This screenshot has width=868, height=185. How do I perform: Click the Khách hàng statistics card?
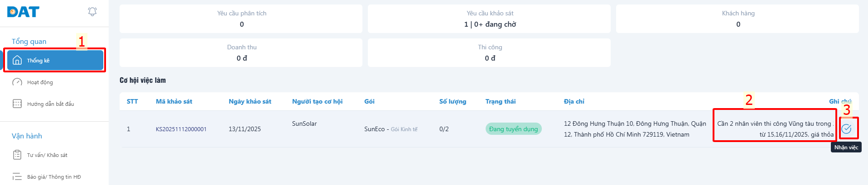[x=738, y=19]
